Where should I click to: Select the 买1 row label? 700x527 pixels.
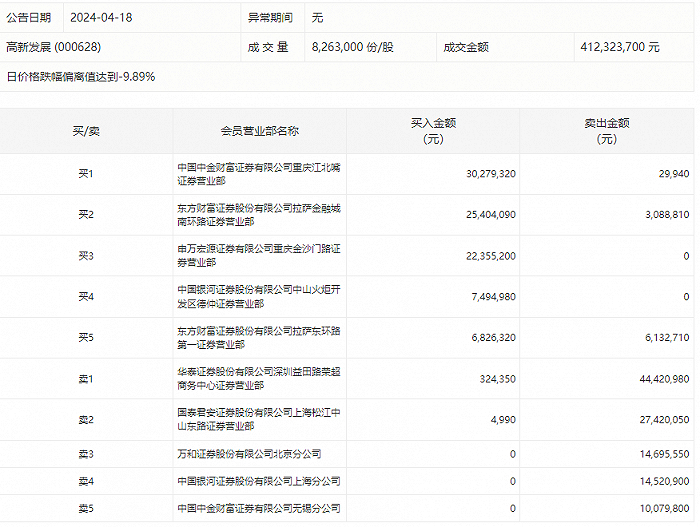86,174
